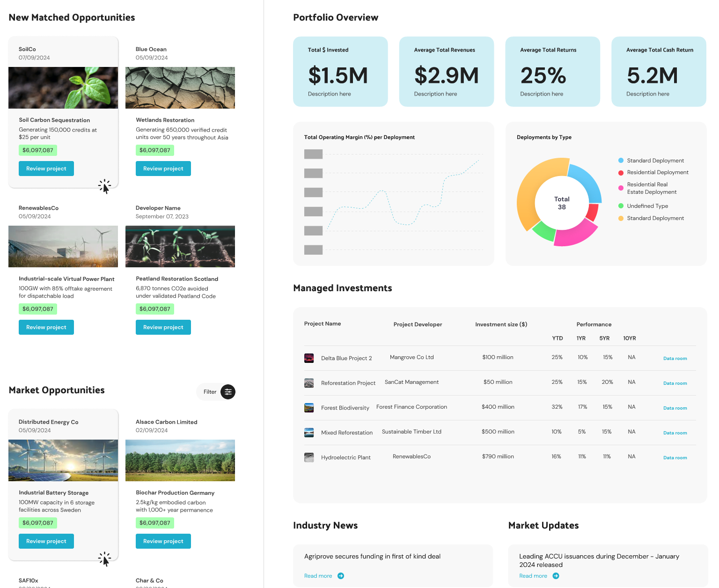
Task: Click Forest Biodiversity row thumbnail icon
Action: [309, 408]
